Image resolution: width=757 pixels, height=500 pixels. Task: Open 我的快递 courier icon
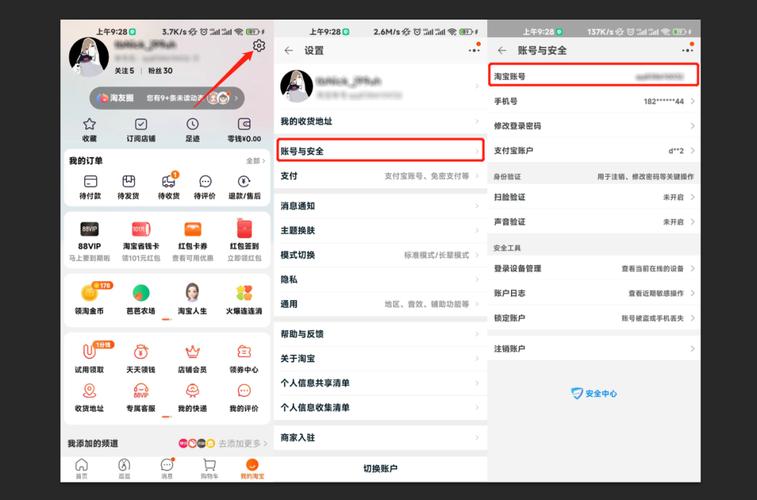[x=193, y=390]
